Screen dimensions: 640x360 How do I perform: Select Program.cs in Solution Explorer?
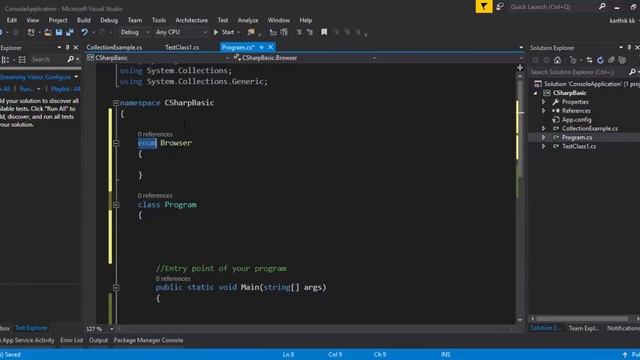pyautogui.click(x=577, y=138)
